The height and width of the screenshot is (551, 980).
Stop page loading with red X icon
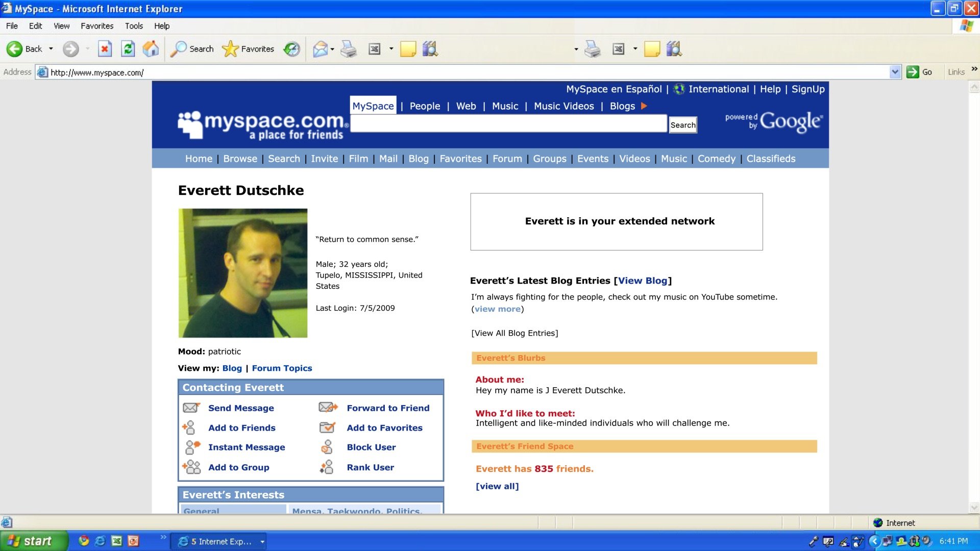(105, 49)
